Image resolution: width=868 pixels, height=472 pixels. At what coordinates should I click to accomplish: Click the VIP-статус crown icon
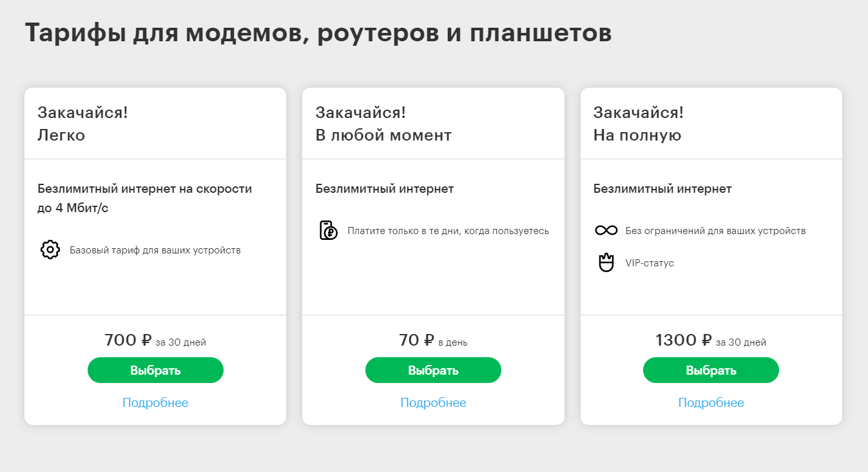click(606, 263)
